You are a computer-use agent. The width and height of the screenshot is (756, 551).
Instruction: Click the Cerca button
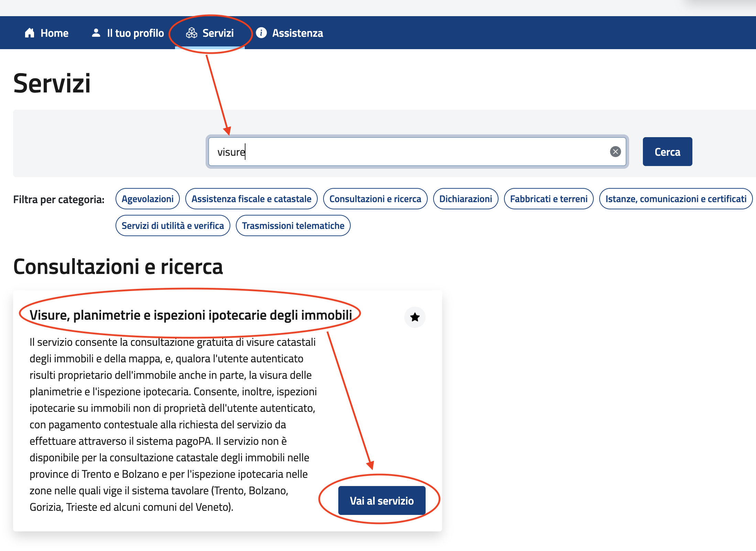pos(667,152)
